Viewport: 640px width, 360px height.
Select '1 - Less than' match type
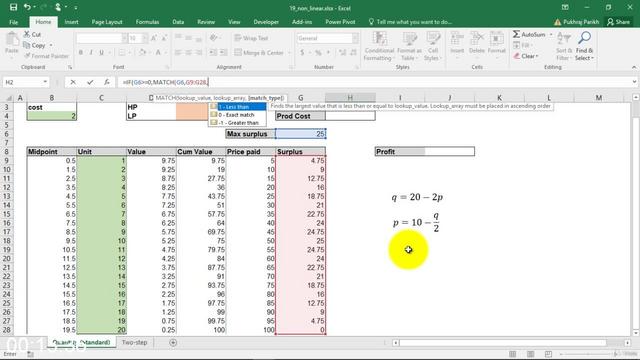238,107
